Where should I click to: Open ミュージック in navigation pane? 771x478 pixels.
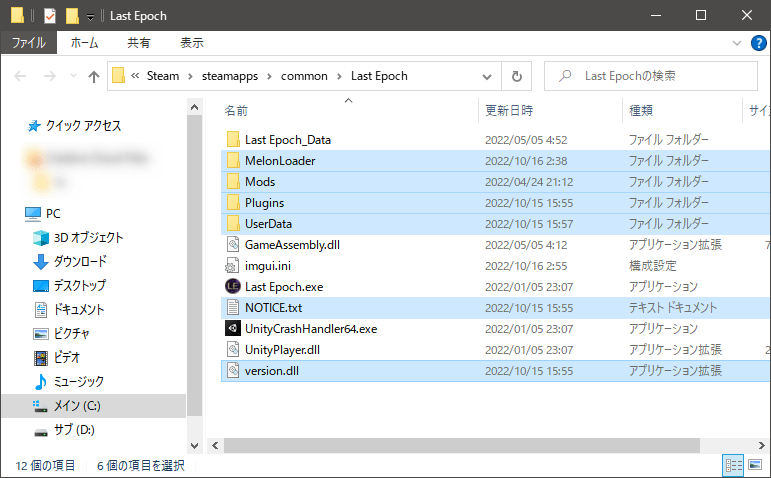(69, 382)
